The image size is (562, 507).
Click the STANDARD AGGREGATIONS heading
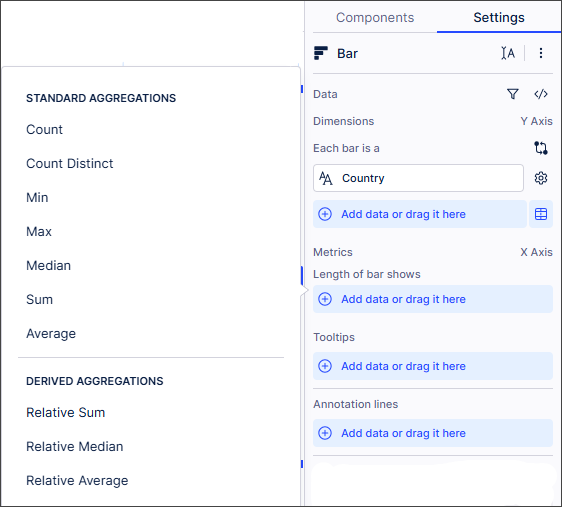[x=101, y=98]
